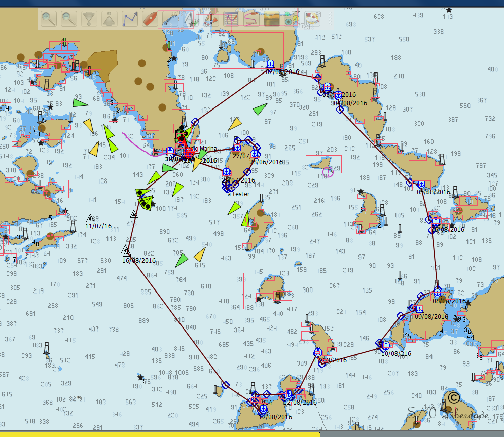Click the 'a tester' waypoint label
Viewport: 504px width, 437px height.
point(239,194)
